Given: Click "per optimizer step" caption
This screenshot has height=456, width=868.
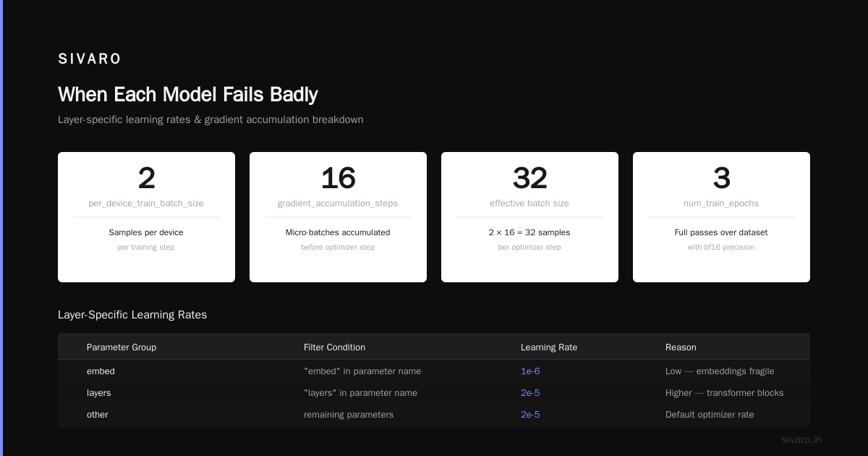Looking at the screenshot, I should [x=529, y=247].
